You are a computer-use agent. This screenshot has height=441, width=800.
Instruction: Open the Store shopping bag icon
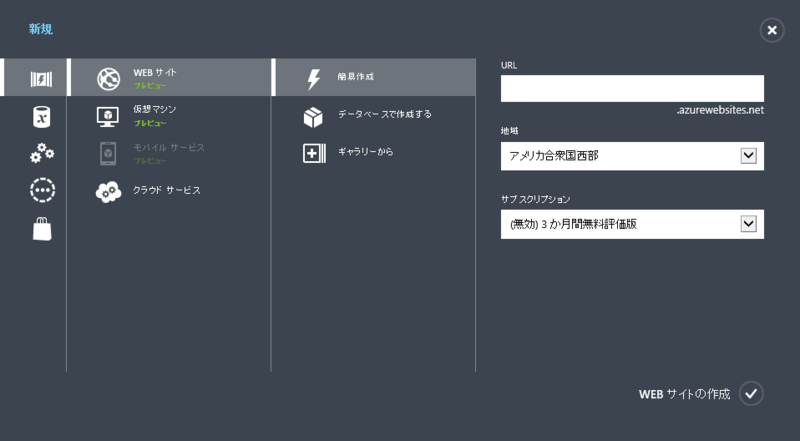pyautogui.click(x=42, y=229)
